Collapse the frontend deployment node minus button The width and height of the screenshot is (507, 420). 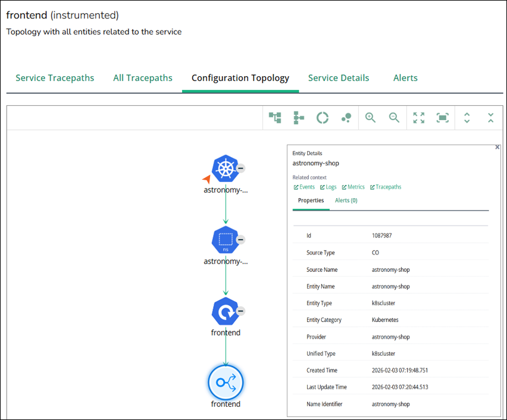(240, 311)
